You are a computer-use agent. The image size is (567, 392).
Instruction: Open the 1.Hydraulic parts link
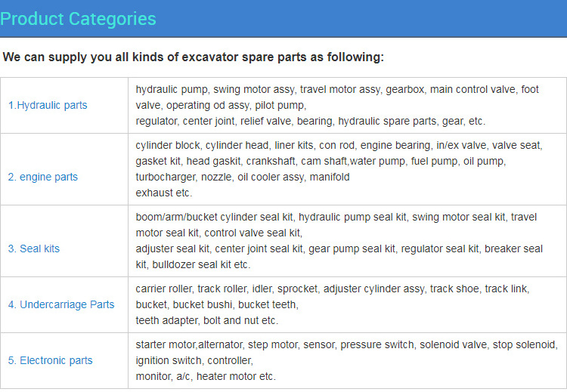(x=48, y=105)
